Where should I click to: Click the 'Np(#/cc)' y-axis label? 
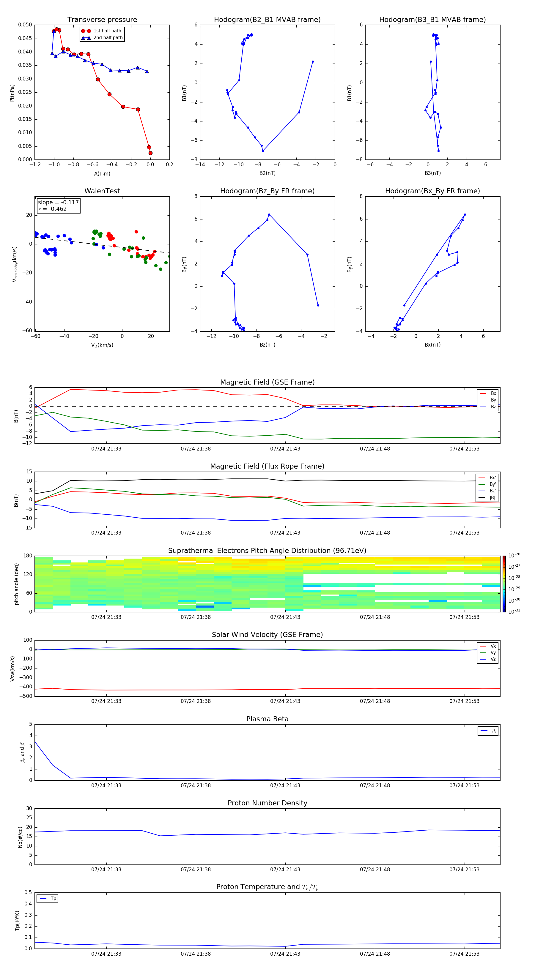click(20, 837)
